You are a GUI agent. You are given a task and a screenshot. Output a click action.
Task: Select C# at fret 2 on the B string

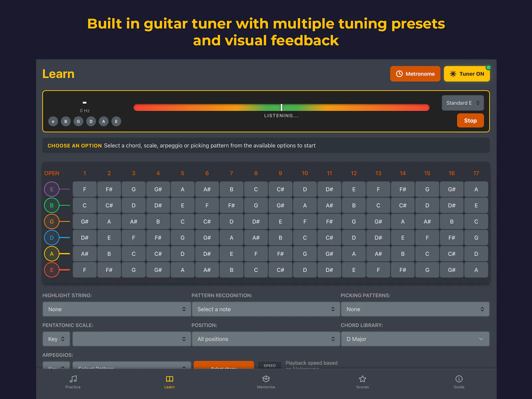pyautogui.click(x=109, y=205)
